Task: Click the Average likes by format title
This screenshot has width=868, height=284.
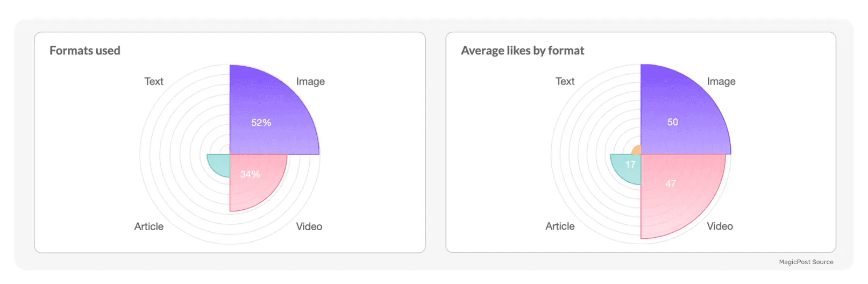Action: click(522, 51)
